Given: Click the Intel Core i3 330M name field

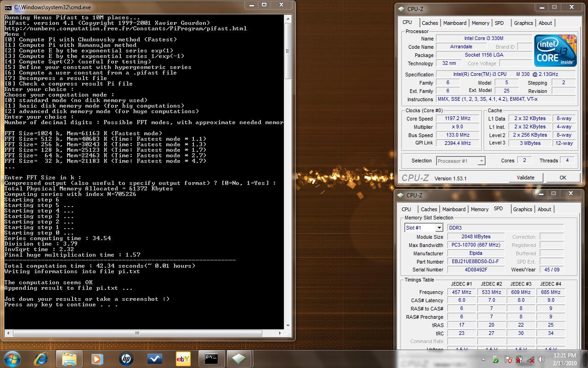Looking at the screenshot, I should pos(483,39).
